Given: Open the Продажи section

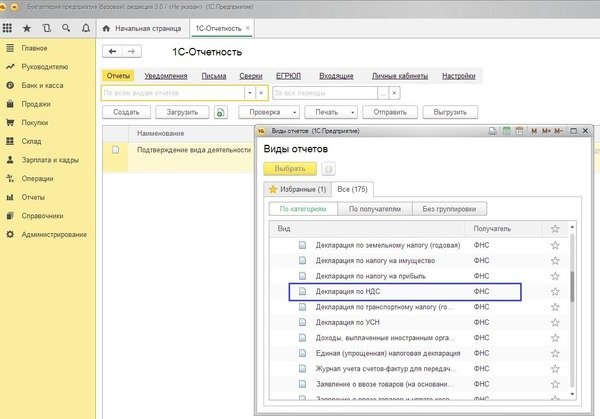Looking at the screenshot, I should tap(36, 104).
